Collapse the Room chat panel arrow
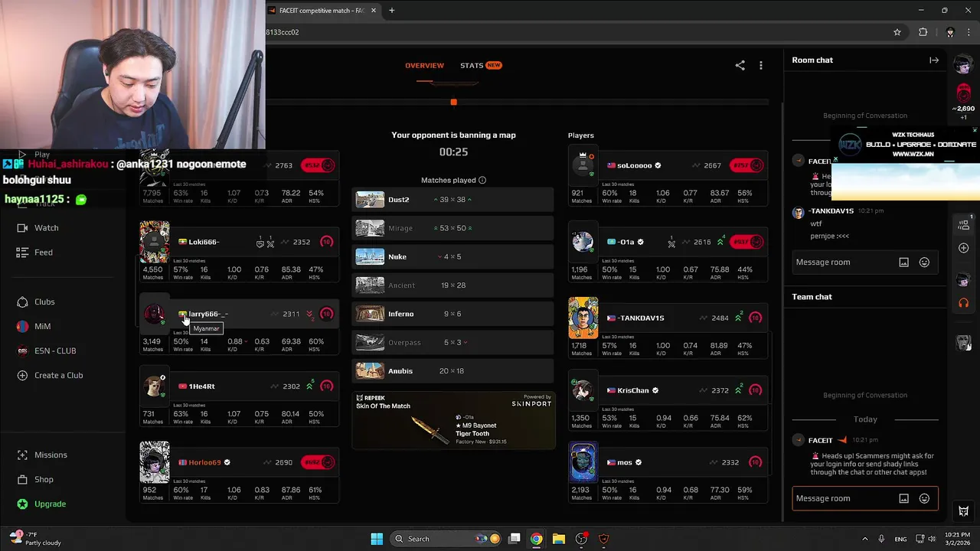This screenshot has height=551, width=980. click(934, 60)
